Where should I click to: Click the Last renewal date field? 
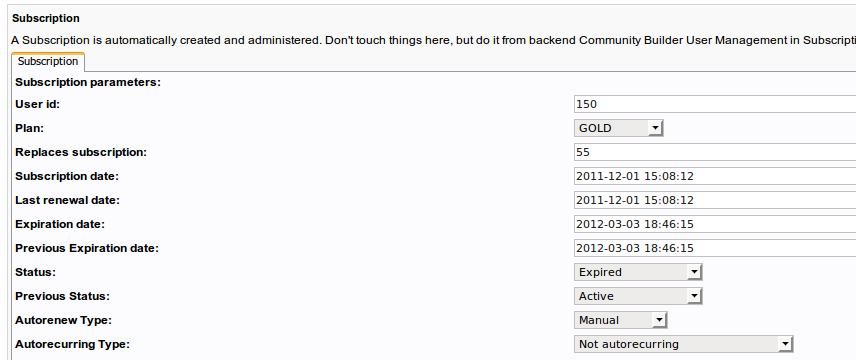click(715, 200)
